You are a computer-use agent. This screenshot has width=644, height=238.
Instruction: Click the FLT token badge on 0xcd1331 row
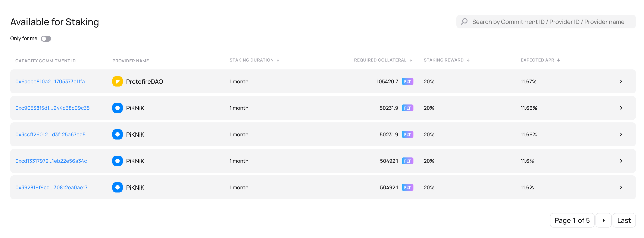click(x=407, y=161)
